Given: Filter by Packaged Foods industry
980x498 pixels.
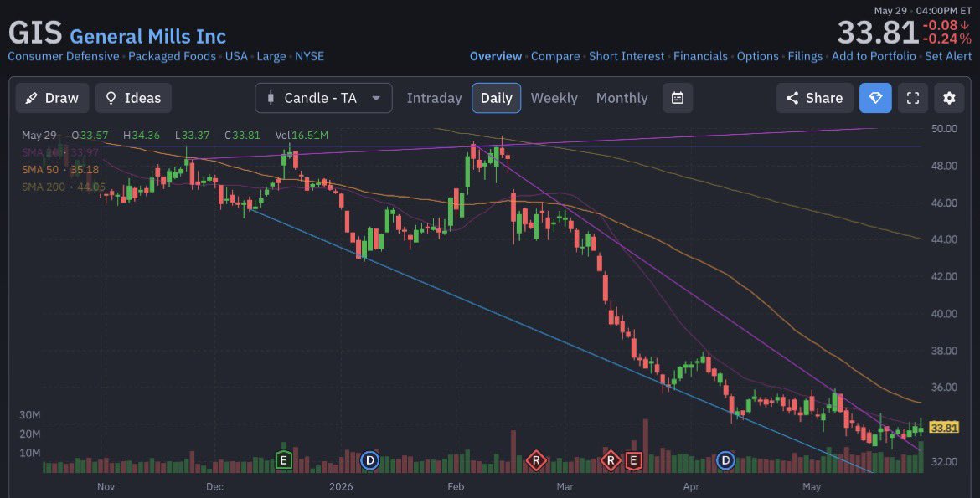Looking at the screenshot, I should 172,56.
